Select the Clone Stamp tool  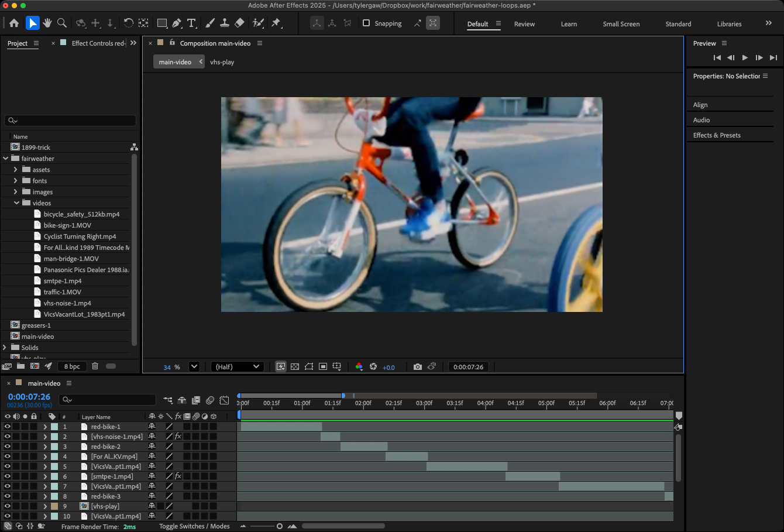point(225,23)
